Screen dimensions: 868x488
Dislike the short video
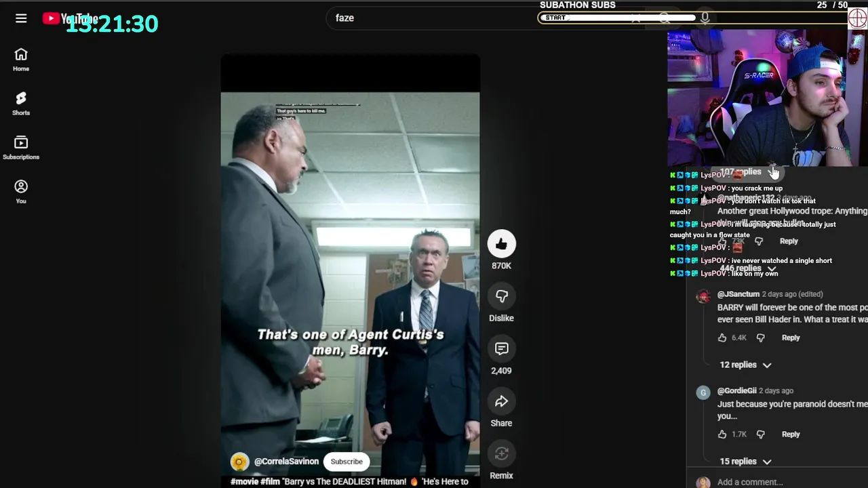coord(501,296)
